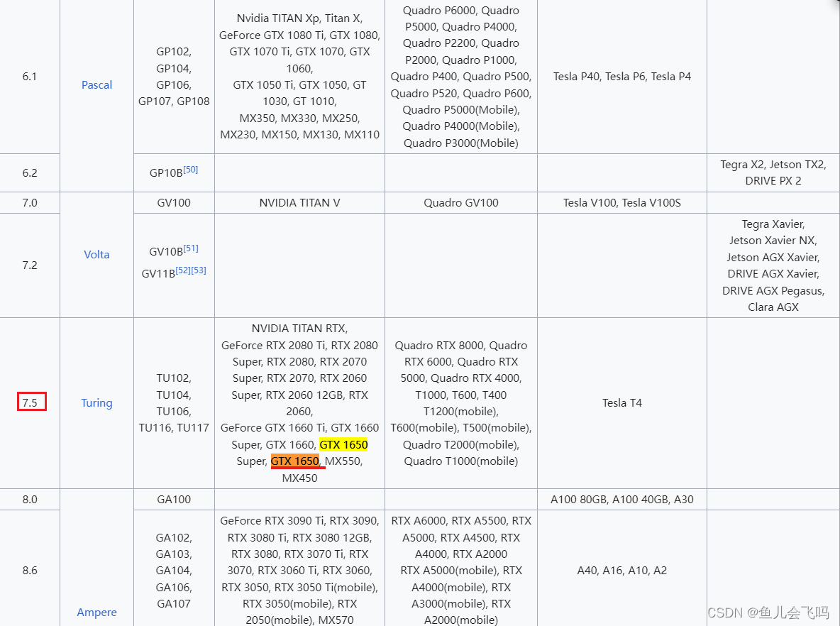Click the yellow highlighted GTX 1650 text

point(343,444)
